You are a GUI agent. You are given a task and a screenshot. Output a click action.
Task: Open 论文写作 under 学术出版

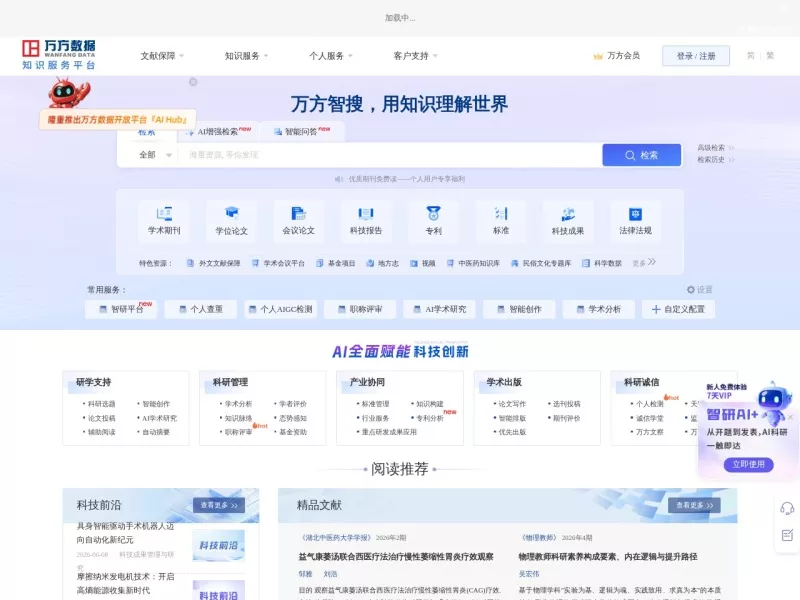coord(512,404)
